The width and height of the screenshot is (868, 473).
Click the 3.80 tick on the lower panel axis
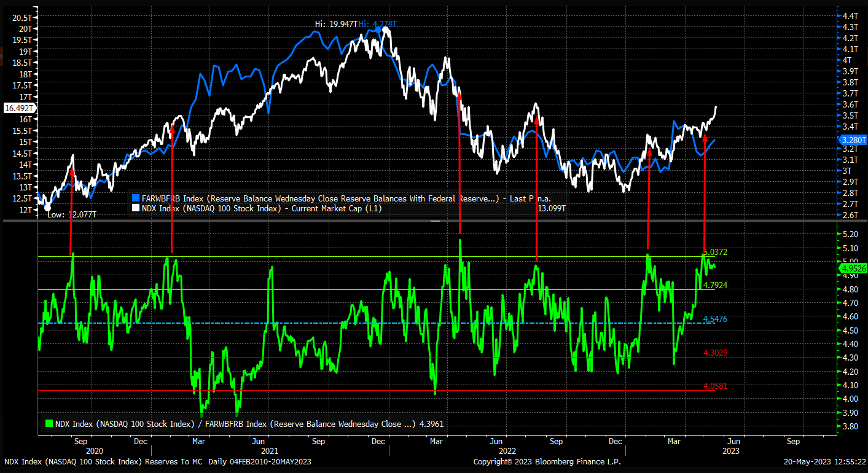tap(850, 426)
